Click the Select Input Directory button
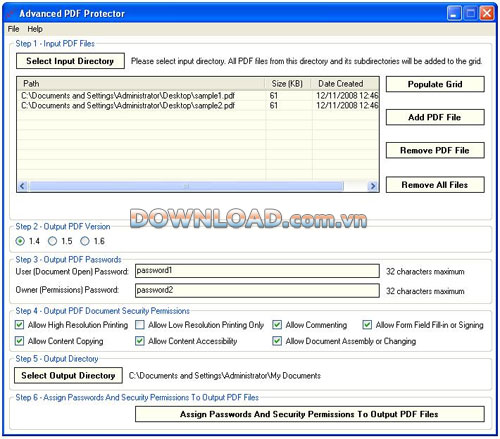 coord(70,61)
